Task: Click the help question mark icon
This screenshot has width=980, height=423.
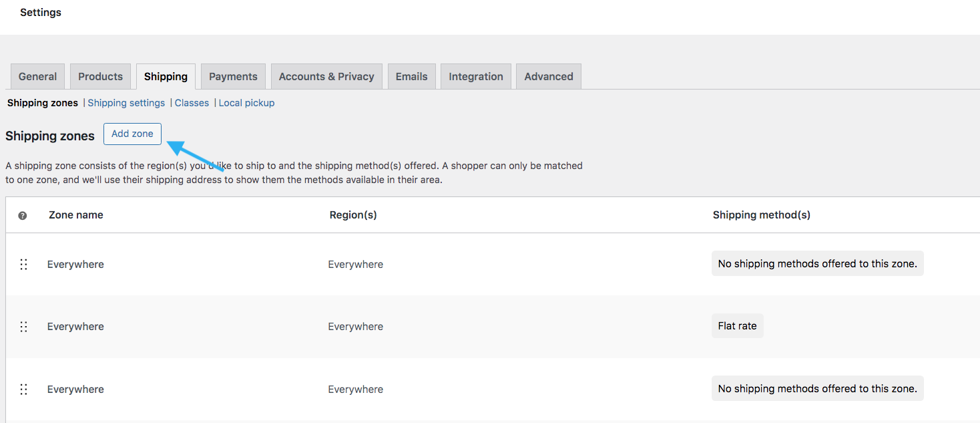Action: (x=23, y=216)
